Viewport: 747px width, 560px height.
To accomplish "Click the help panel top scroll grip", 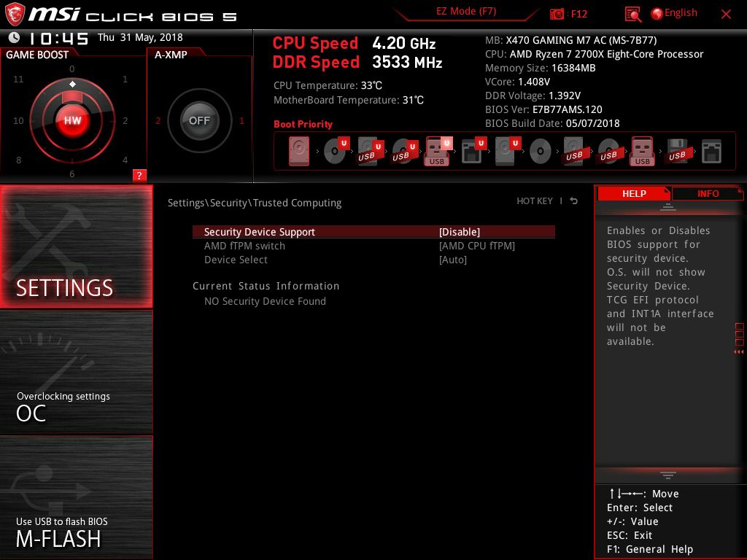I will point(668,207).
